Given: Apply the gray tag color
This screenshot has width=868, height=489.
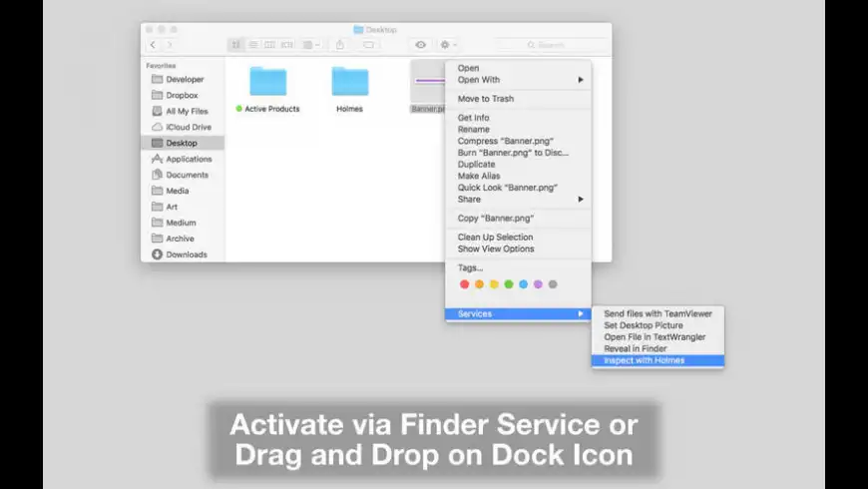Looking at the screenshot, I should 553,284.
